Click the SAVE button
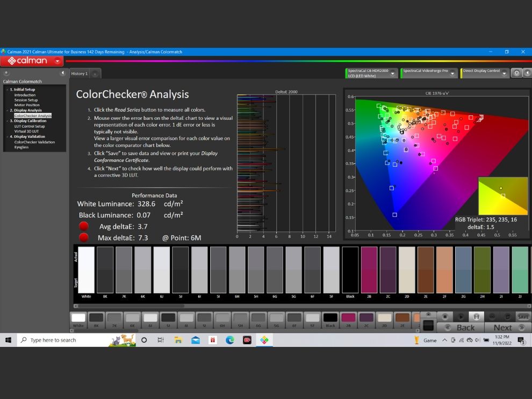Screen dimensions: 532x399 (523, 317)
